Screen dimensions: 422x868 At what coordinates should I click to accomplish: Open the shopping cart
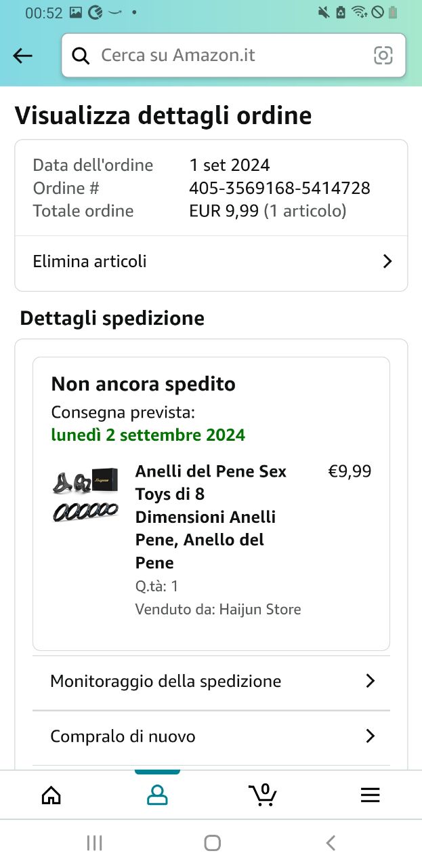[x=263, y=794]
